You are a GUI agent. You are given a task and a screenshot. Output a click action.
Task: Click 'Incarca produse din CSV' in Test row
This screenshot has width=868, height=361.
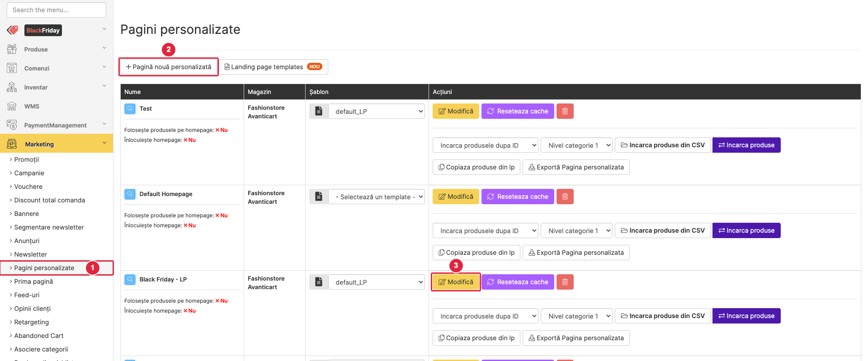pos(663,145)
